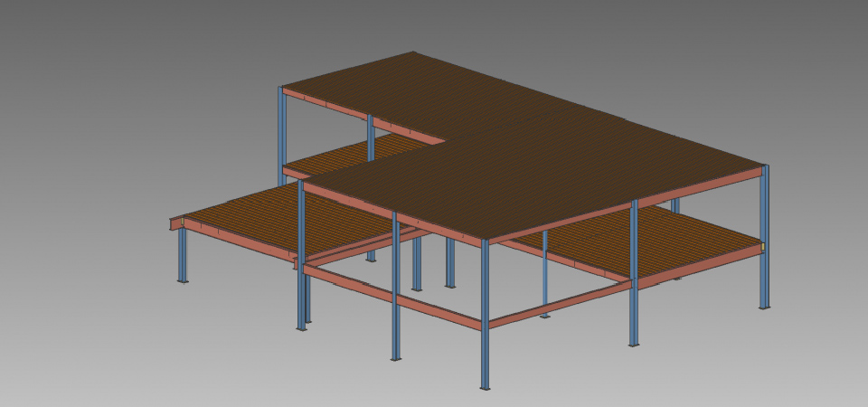Pick the tall back-left corner column
This screenshot has height=407, width=868.
pos(282,127)
